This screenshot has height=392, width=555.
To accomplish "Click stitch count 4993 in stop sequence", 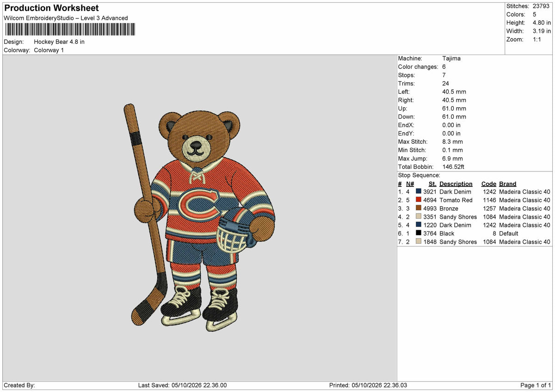I will 430,208.
